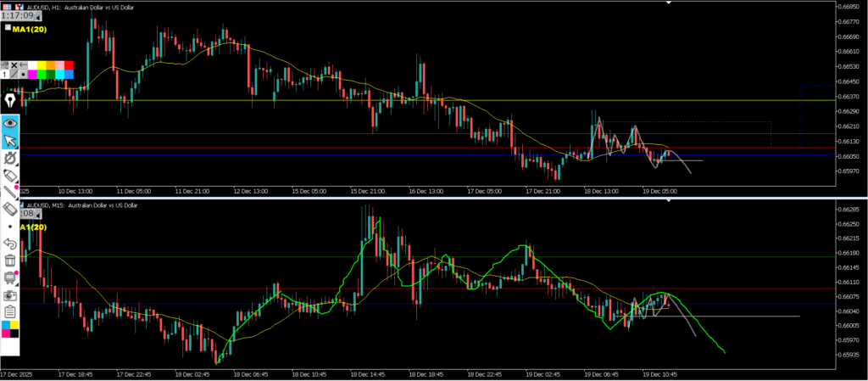The width and height of the screenshot is (868, 381).
Task: Toggle drawing visibility with the eye icon
Action: (x=11, y=122)
